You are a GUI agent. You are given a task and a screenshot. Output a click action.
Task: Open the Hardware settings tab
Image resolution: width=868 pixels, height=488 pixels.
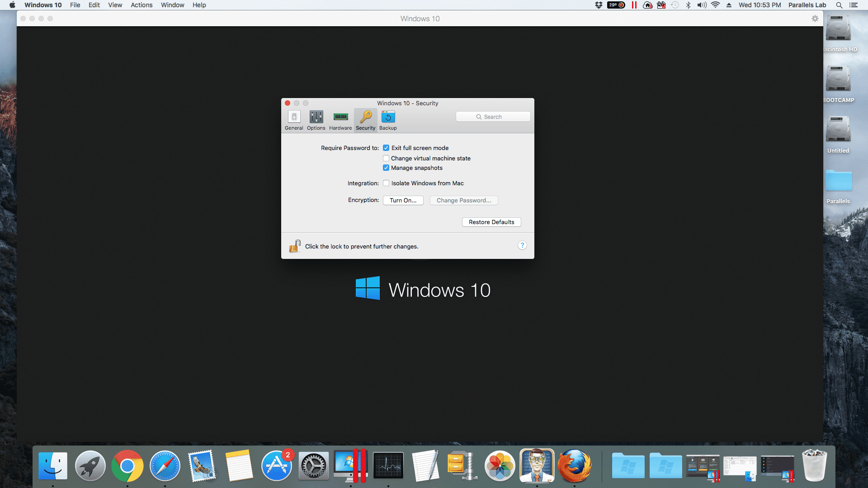click(340, 121)
